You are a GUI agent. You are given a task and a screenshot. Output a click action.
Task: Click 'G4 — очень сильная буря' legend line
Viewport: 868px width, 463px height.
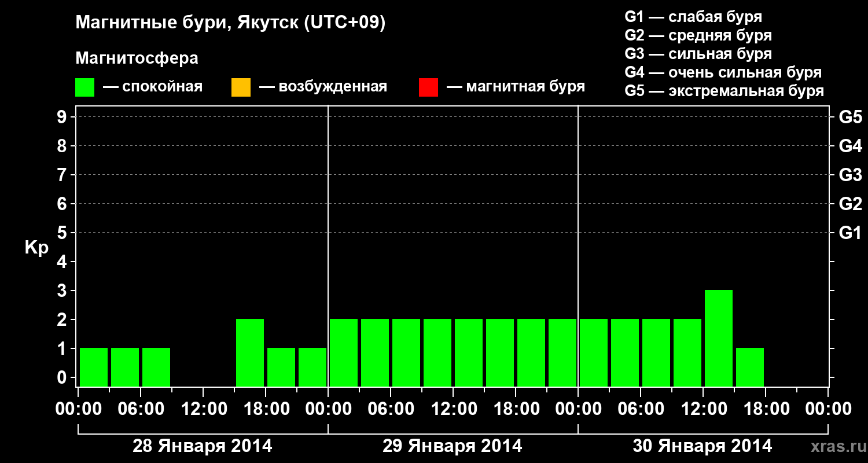click(x=723, y=72)
